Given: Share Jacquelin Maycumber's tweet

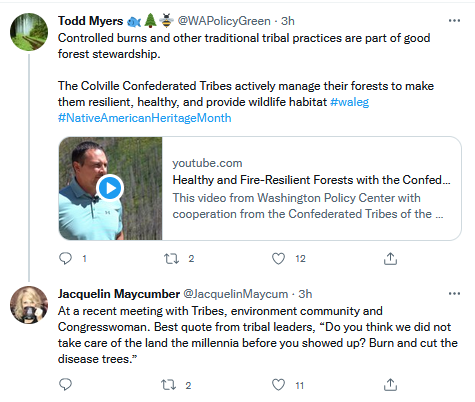Looking at the screenshot, I should coord(390,385).
